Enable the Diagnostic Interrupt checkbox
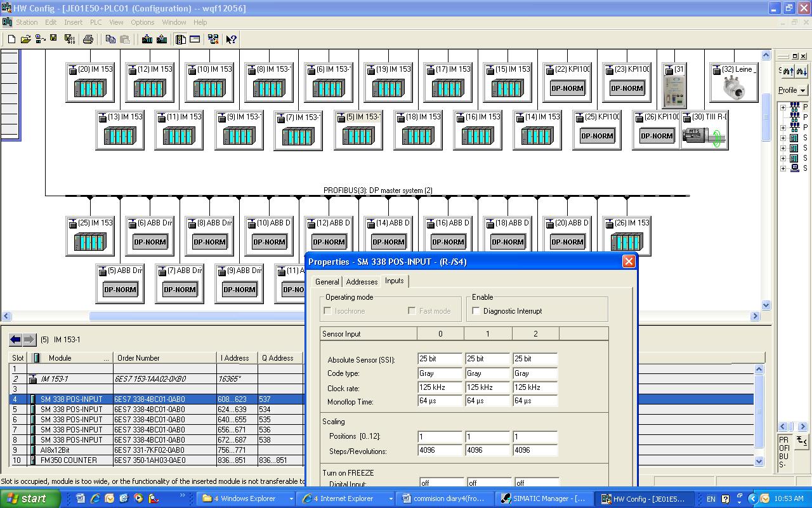The image size is (812, 508). click(476, 311)
